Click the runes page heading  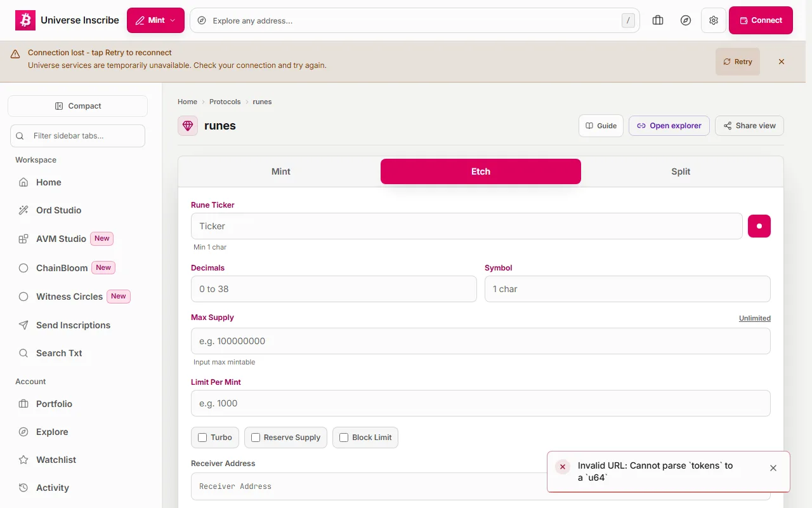pos(220,126)
